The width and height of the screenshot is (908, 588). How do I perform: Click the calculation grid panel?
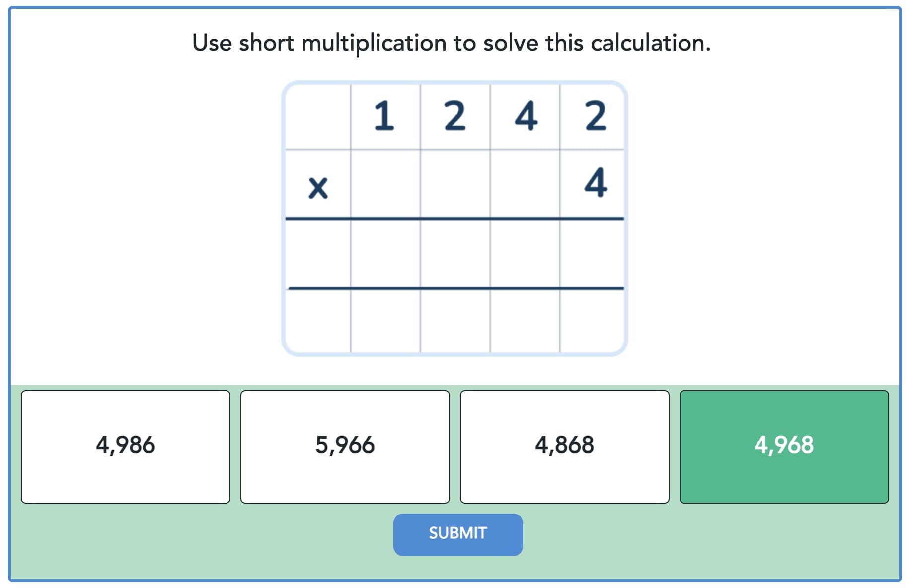[x=454, y=219]
